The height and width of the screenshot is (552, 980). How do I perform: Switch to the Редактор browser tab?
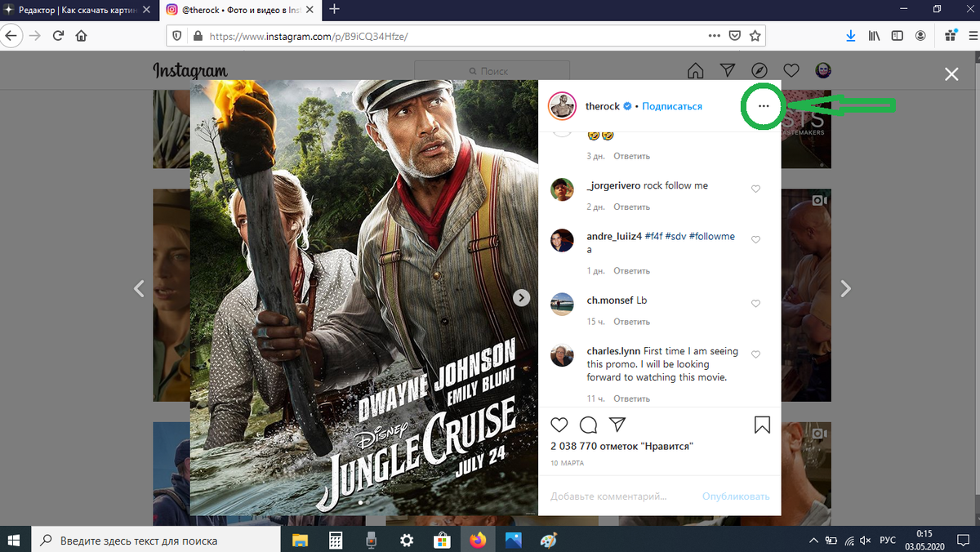pyautogui.click(x=79, y=9)
